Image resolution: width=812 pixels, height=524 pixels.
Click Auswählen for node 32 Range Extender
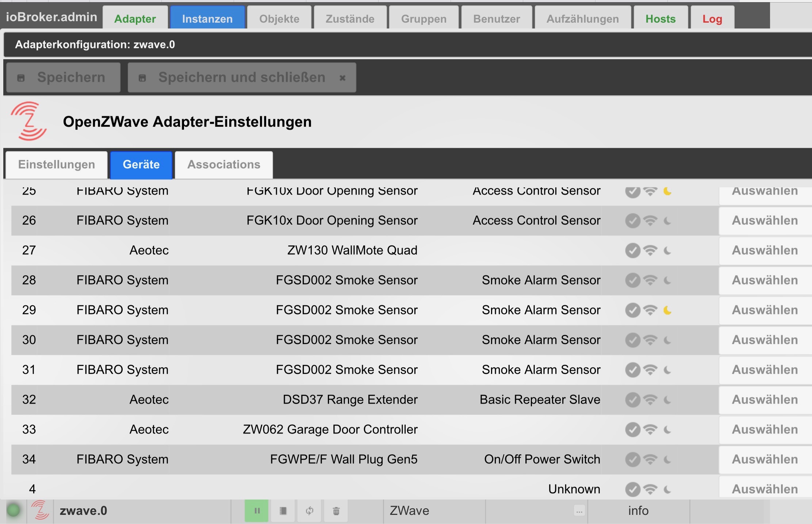pyautogui.click(x=765, y=400)
